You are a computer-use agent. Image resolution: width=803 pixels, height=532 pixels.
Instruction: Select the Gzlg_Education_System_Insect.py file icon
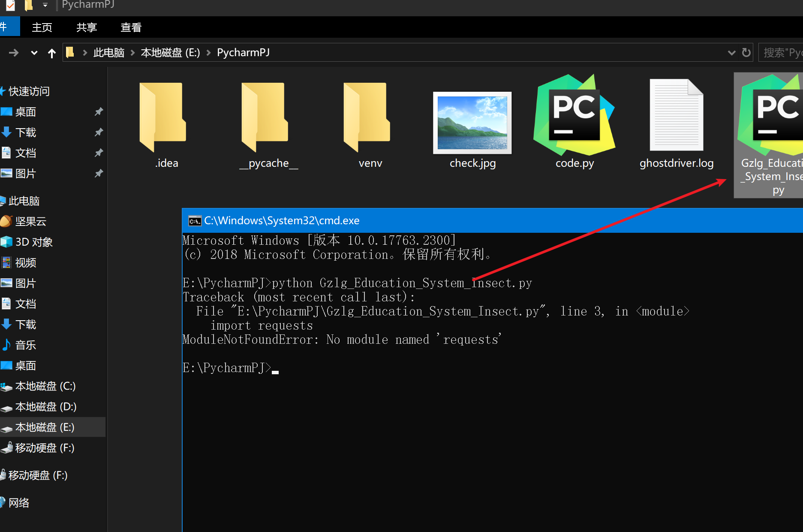click(x=770, y=115)
